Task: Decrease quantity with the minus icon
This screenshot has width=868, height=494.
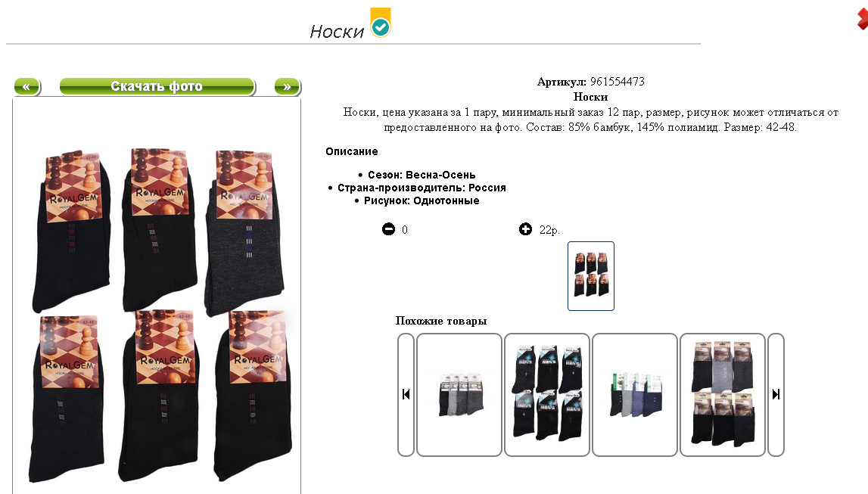Action: click(x=389, y=229)
